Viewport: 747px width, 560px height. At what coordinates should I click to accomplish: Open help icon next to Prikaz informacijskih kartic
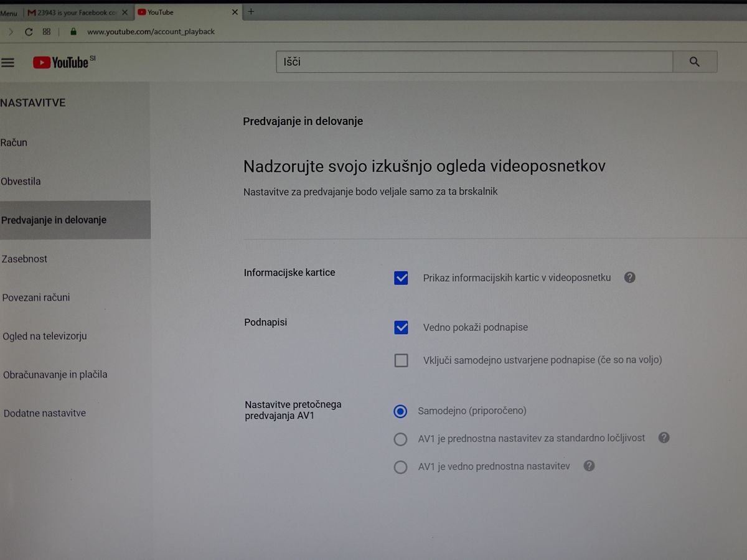point(629,278)
